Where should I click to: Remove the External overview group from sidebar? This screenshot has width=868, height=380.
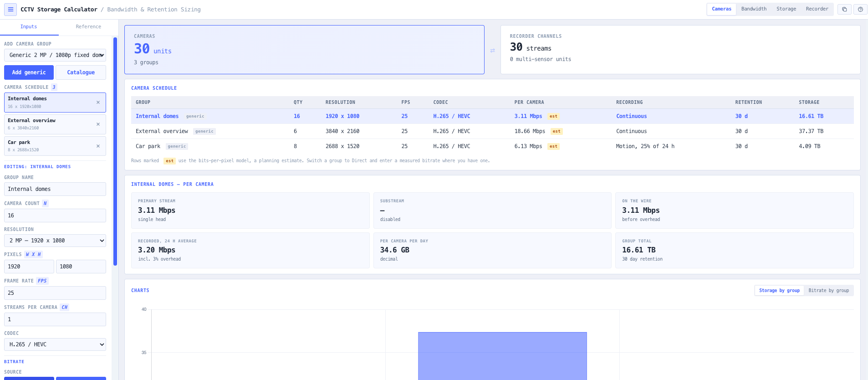click(x=98, y=124)
